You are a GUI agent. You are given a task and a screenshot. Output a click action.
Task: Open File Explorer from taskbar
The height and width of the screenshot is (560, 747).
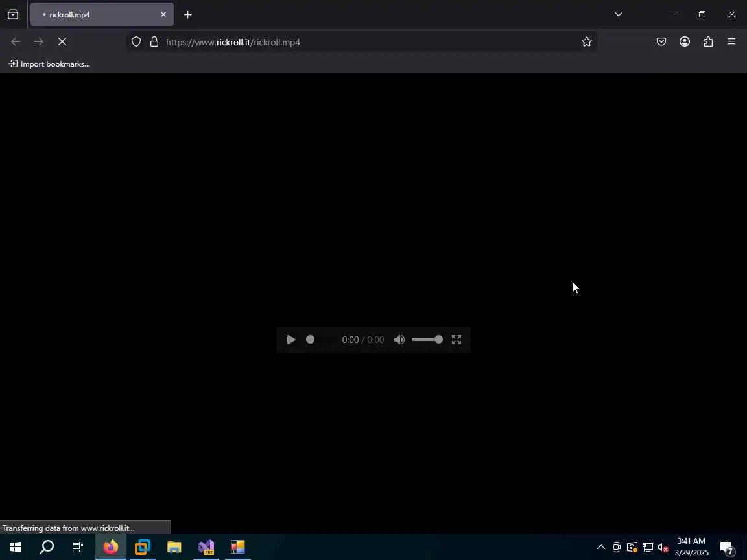point(174,547)
